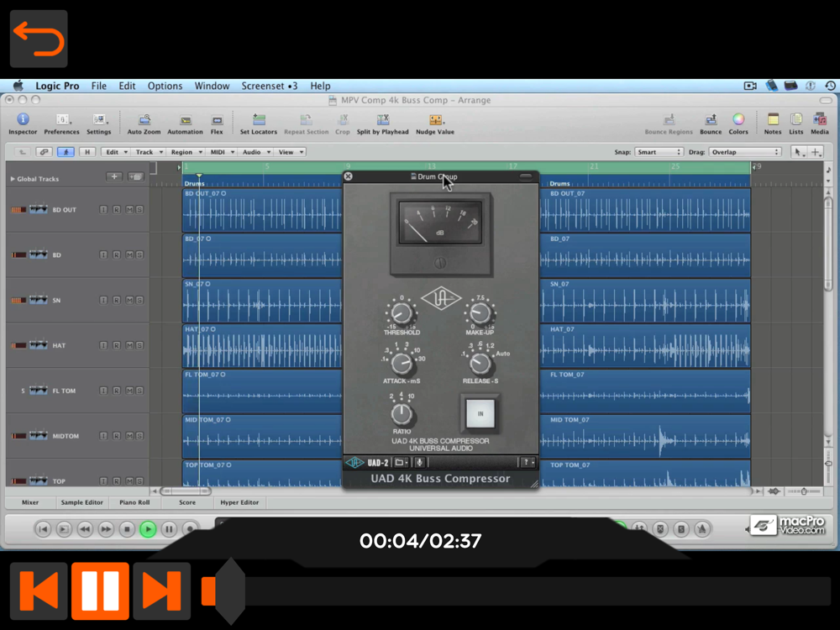
Task: Toggle Flex view in toolbar
Action: tap(217, 123)
